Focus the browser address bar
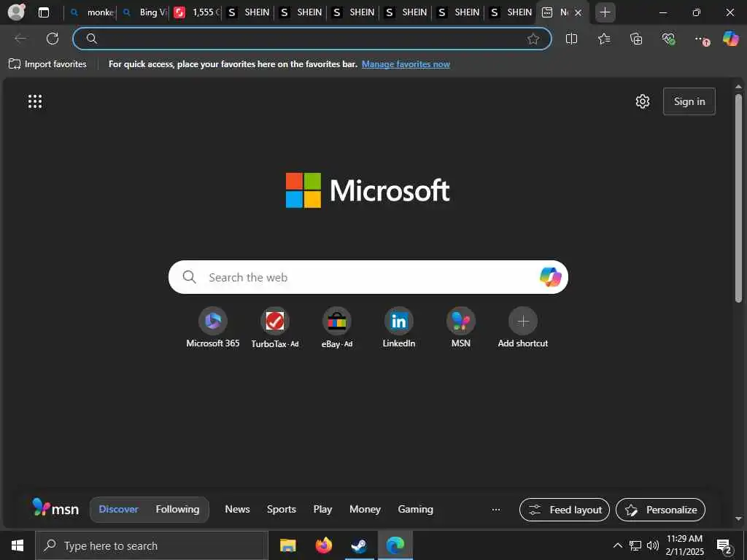Image resolution: width=747 pixels, height=560 pixels. (312, 39)
